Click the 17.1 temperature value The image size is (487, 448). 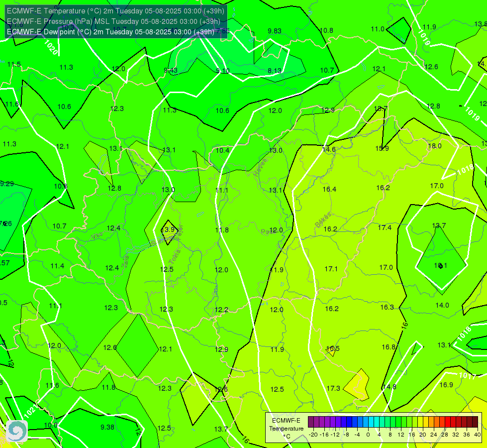tap(331, 269)
